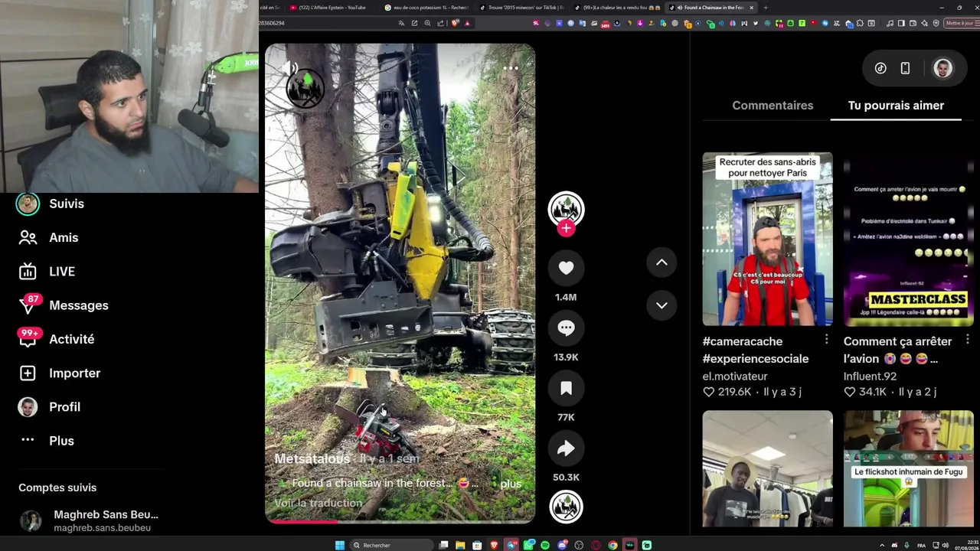
Task: Open the clothing store recommended video thumbnail
Action: pyautogui.click(x=767, y=468)
